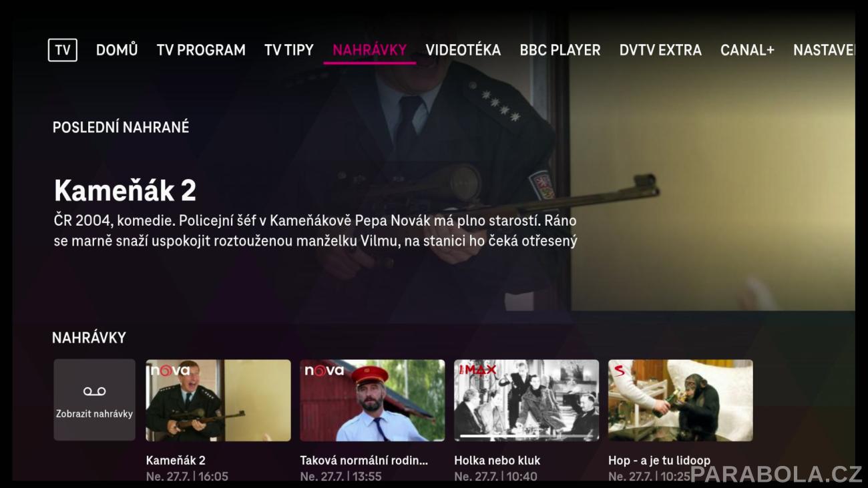Open the TV PROGRAM section

(x=201, y=50)
